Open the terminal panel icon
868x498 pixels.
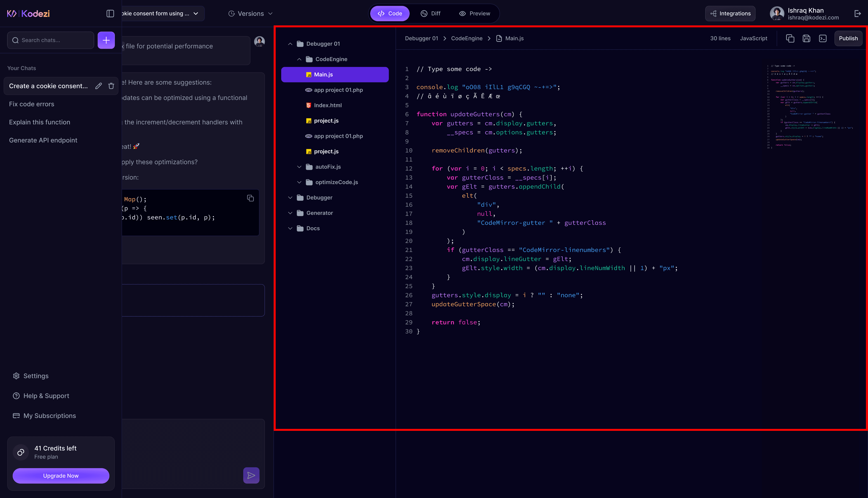(x=823, y=38)
